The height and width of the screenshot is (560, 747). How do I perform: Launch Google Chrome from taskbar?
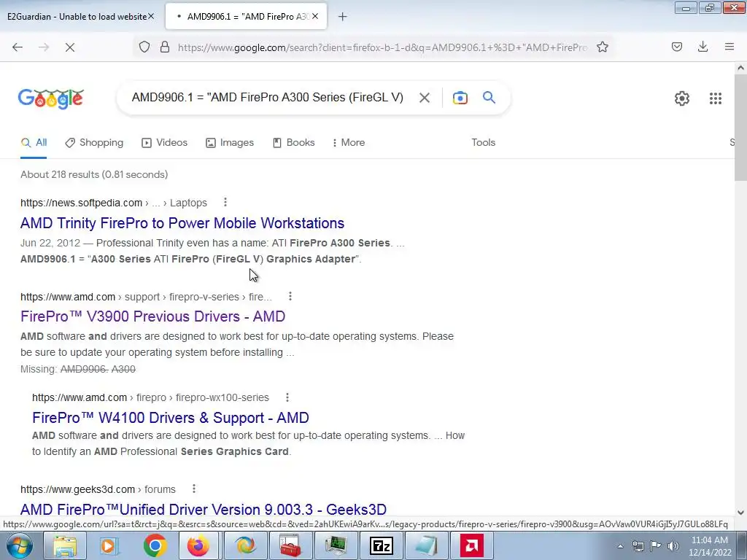155,545
